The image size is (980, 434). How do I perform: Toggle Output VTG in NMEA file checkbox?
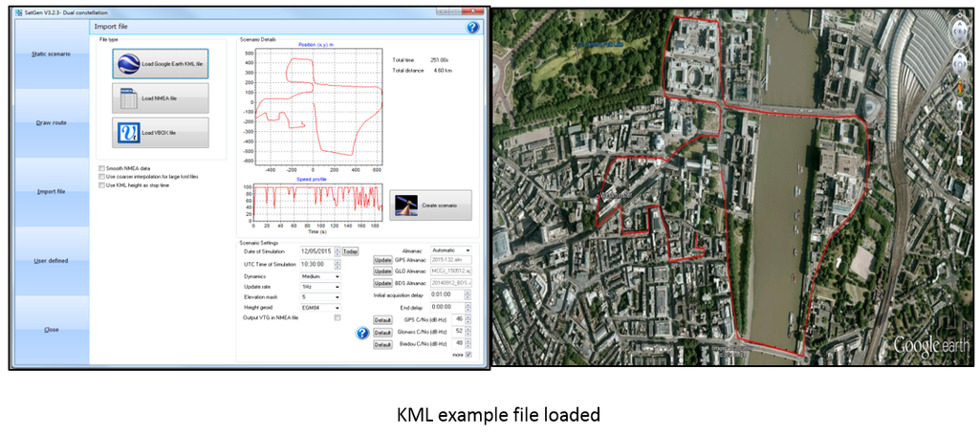point(338,317)
